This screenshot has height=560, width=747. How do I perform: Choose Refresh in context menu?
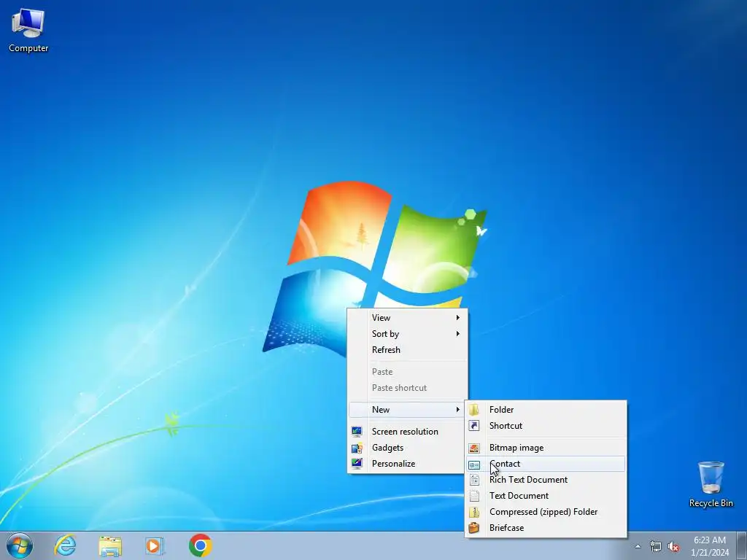pyautogui.click(x=408, y=350)
